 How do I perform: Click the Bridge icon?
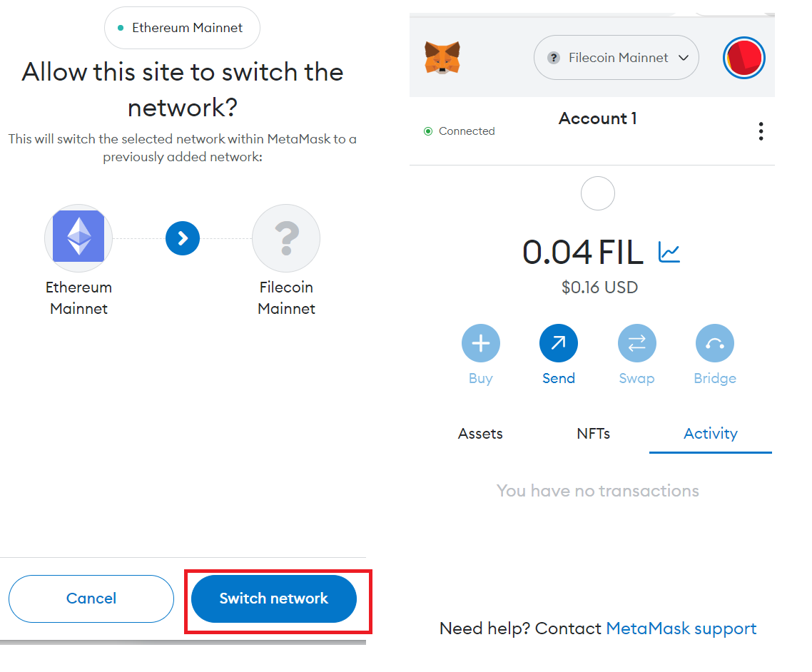[x=714, y=344]
